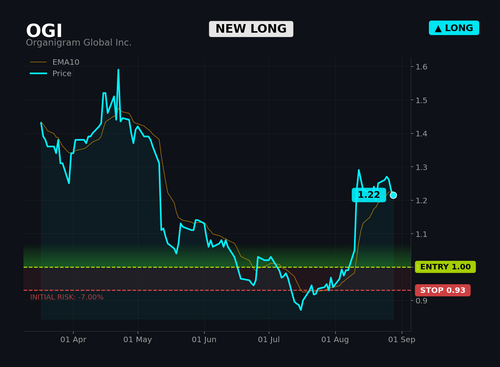The height and width of the screenshot is (367, 500).
Task: Click the 1.1 y-axis tick label
Action: click(421, 234)
